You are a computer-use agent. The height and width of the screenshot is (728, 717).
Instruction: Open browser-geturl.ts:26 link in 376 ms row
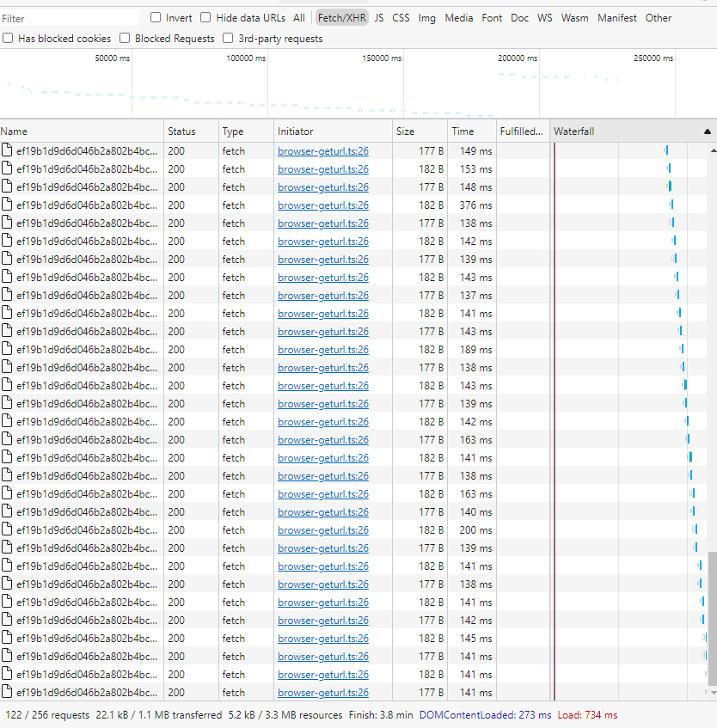pyautogui.click(x=323, y=205)
